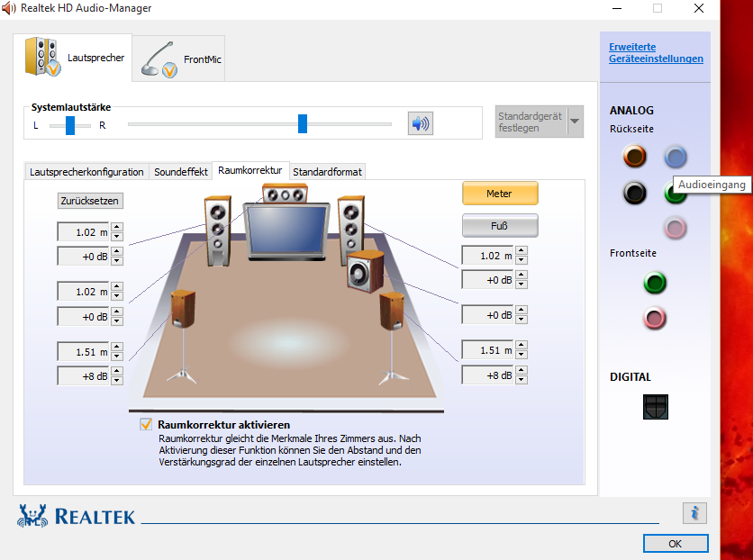Increase rear right +8 dB gain stepper
Image resolution: width=753 pixels, height=560 pixels.
(522, 370)
